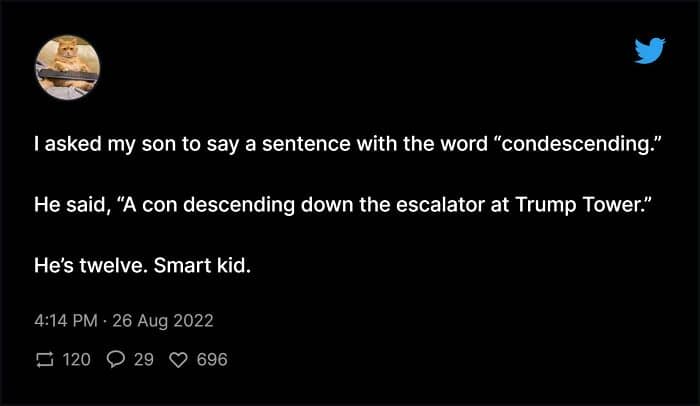
Task: Click the retweet count 120
Action: click(x=76, y=359)
